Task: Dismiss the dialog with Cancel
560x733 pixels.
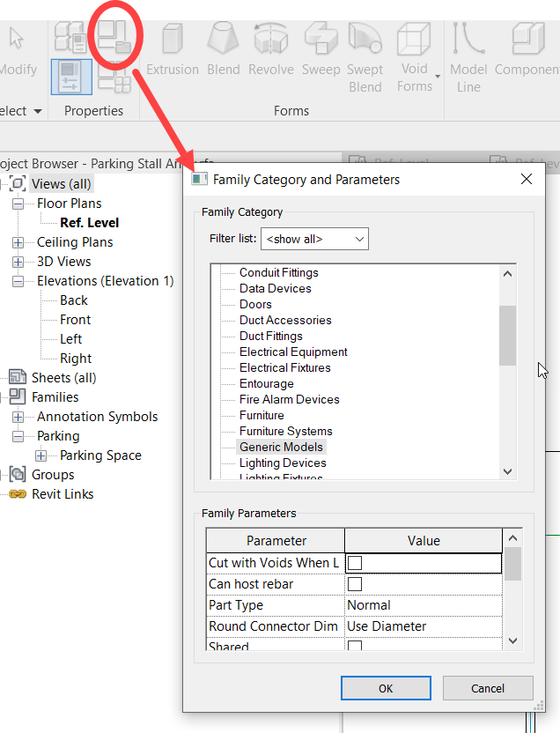Action: pos(488,688)
